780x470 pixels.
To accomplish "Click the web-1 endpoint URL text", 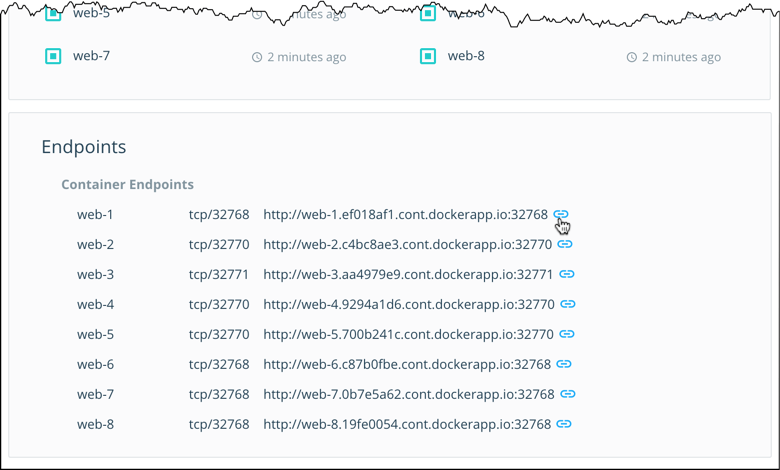I will (x=405, y=214).
